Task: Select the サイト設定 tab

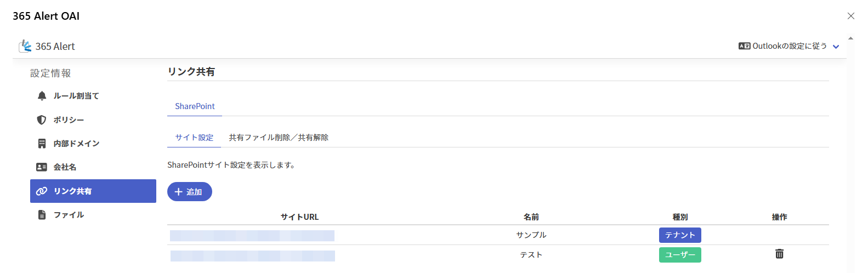Action: (x=194, y=138)
